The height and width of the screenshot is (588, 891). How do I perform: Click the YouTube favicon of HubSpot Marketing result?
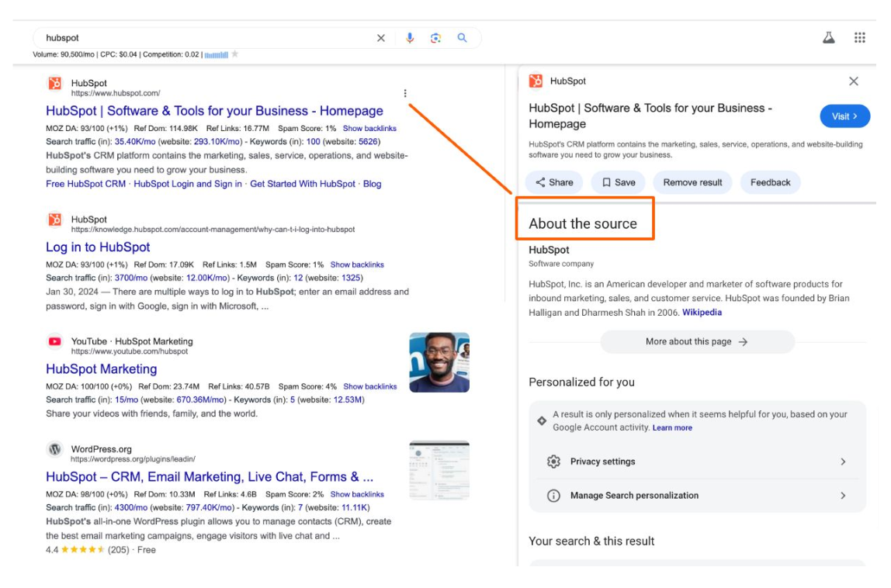pyautogui.click(x=55, y=341)
